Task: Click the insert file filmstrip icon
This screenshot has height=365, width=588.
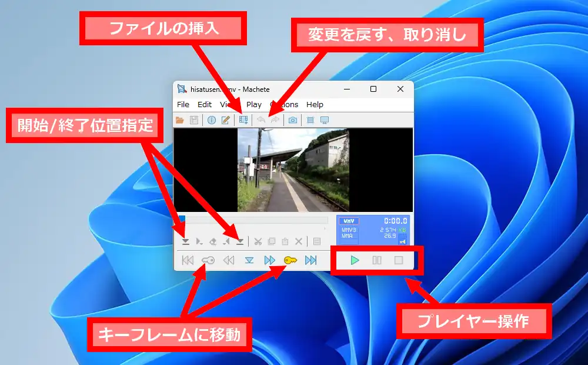Action: tap(243, 120)
